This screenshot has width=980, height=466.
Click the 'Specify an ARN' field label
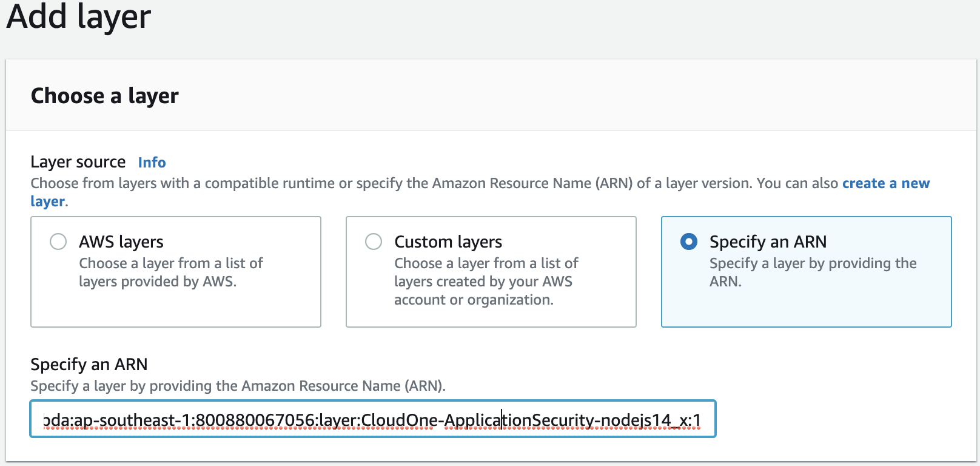(x=89, y=364)
